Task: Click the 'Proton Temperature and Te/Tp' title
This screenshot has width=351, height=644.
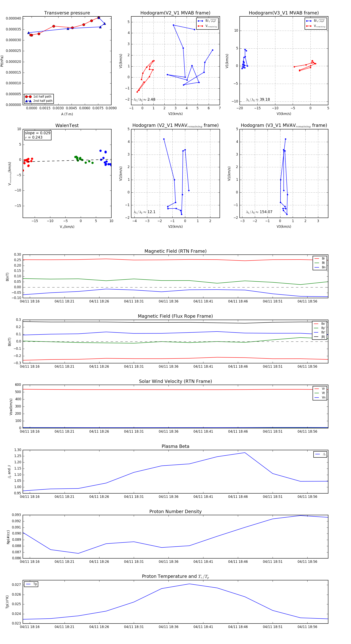Action: [x=175, y=576]
